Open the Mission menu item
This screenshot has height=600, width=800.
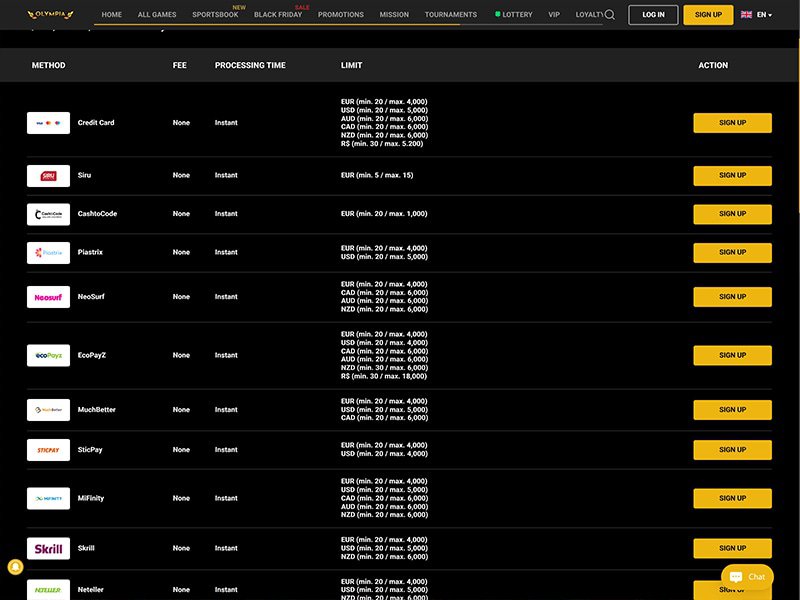pyautogui.click(x=394, y=15)
